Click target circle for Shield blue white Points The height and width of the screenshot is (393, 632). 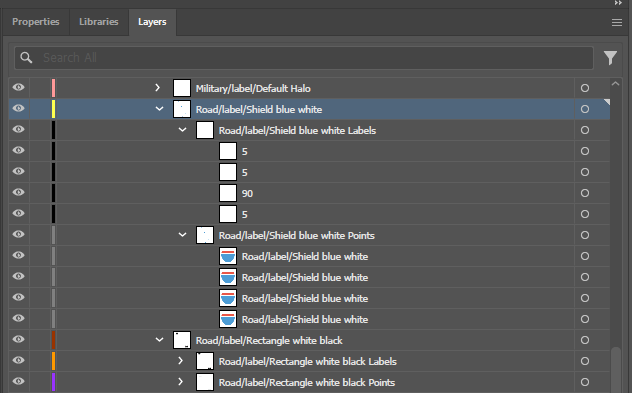coord(585,235)
